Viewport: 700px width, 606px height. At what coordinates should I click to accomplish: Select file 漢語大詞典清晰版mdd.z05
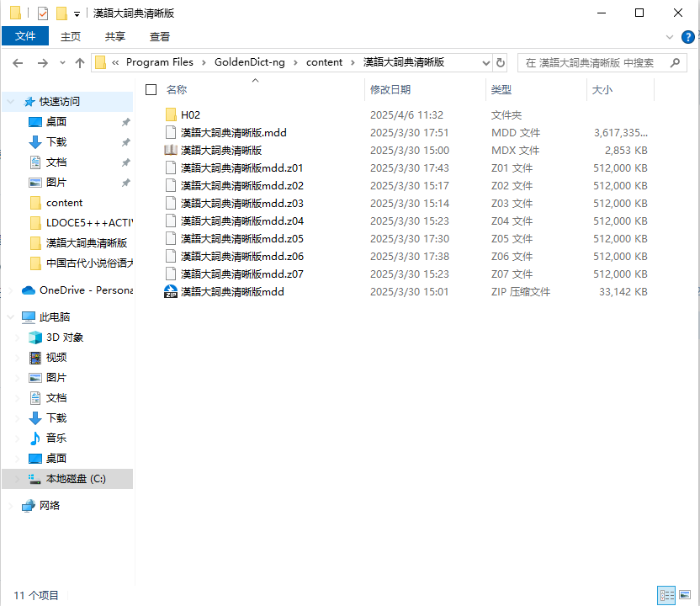click(242, 238)
